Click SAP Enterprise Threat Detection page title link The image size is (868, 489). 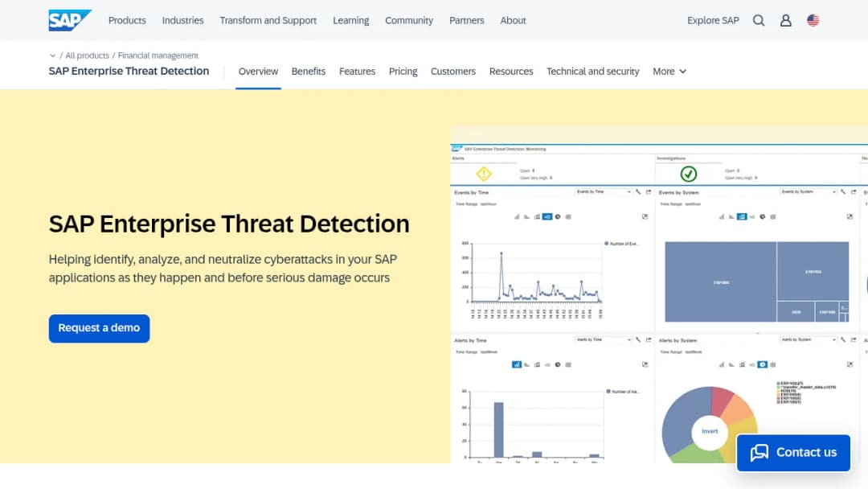tap(129, 71)
